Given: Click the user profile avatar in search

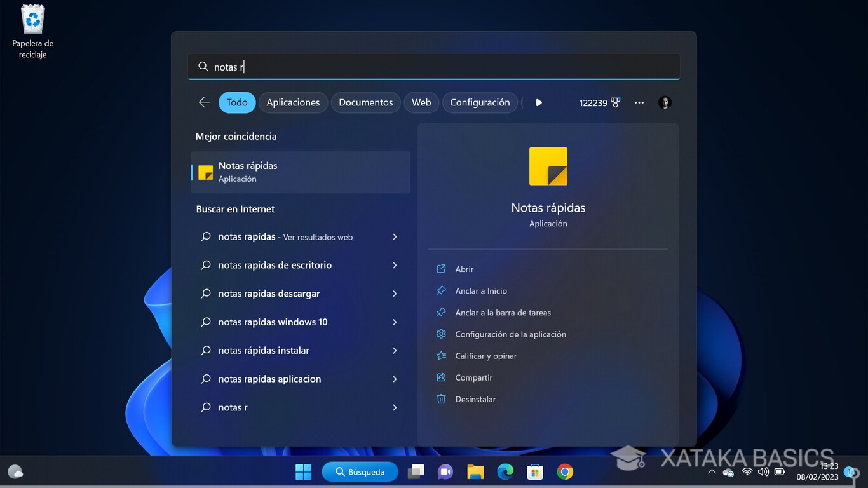Looking at the screenshot, I should coord(665,102).
